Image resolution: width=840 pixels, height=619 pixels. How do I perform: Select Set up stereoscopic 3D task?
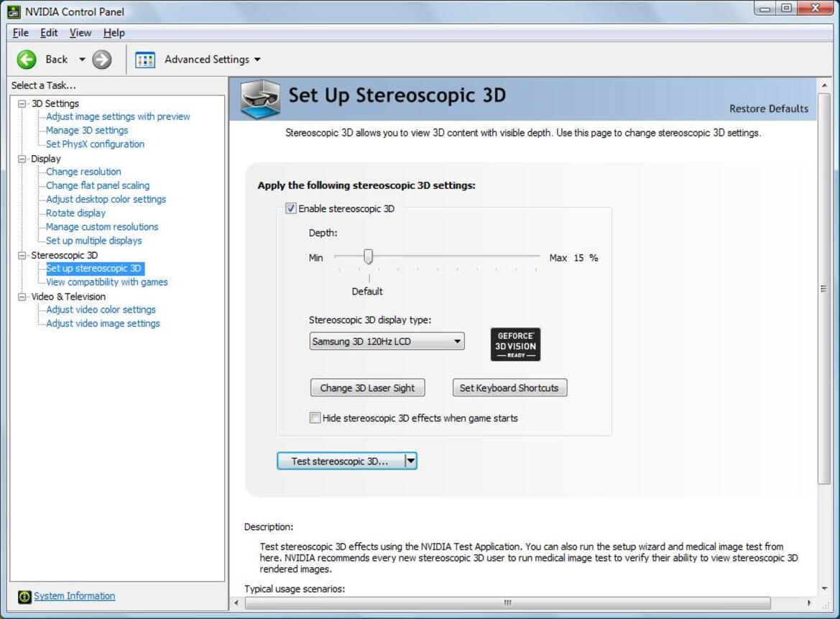(95, 269)
